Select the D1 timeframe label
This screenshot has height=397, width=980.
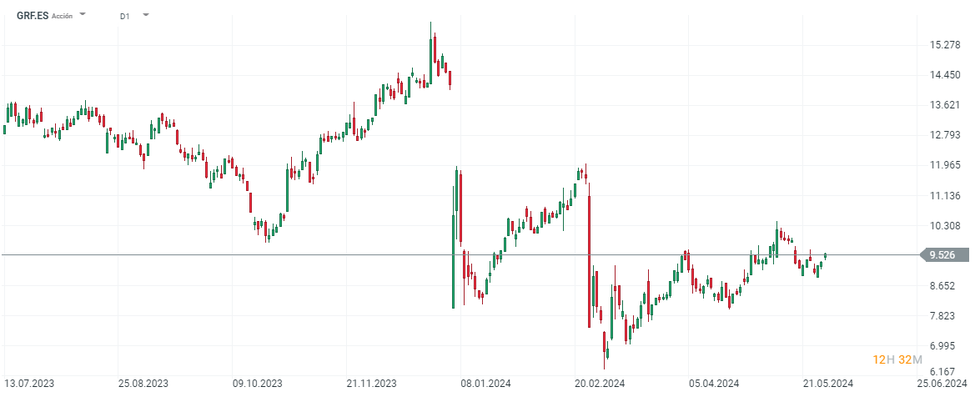pos(124,16)
